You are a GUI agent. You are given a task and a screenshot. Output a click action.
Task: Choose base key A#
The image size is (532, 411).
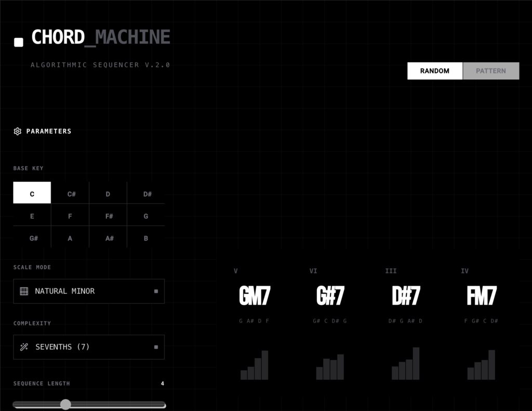[109, 238]
